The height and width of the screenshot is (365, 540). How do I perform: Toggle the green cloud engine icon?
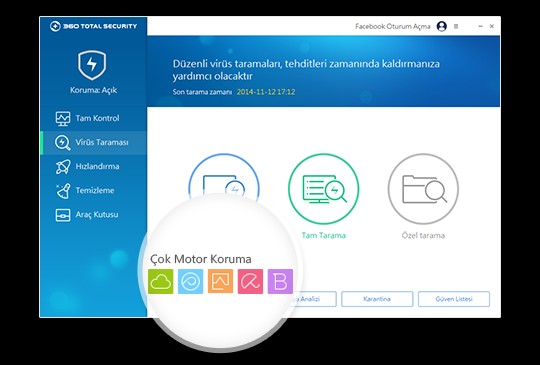[160, 282]
